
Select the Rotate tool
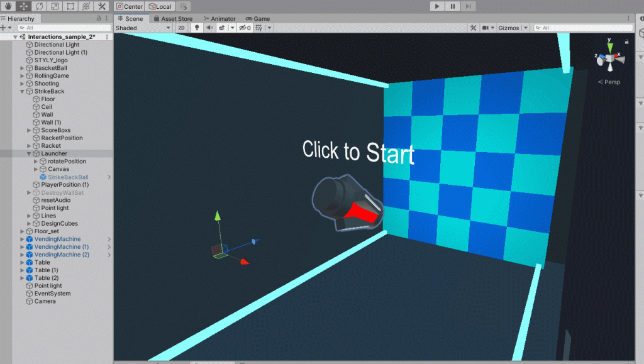tap(40, 6)
